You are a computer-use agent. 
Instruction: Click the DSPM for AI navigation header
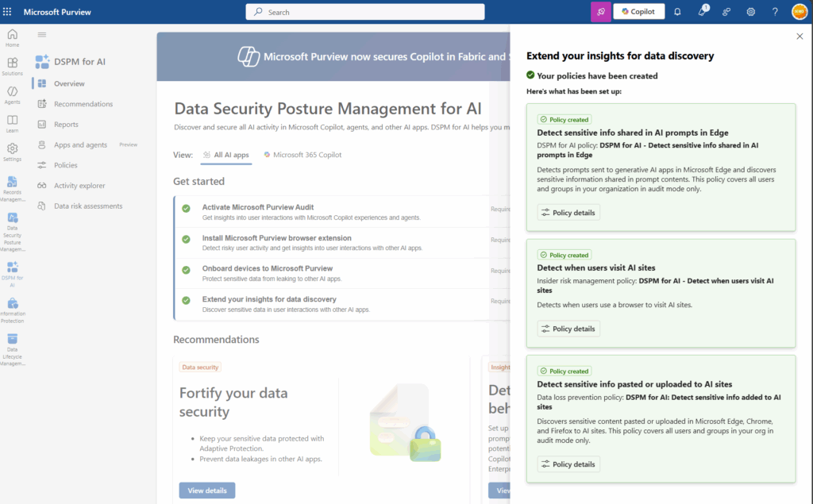70,62
